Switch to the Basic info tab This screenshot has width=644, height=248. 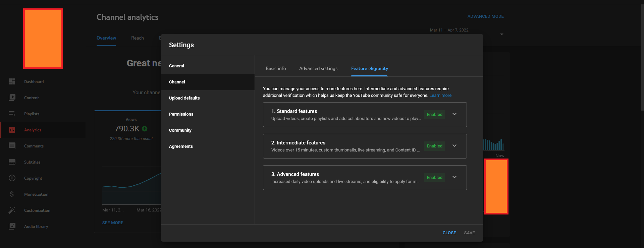pyautogui.click(x=276, y=68)
